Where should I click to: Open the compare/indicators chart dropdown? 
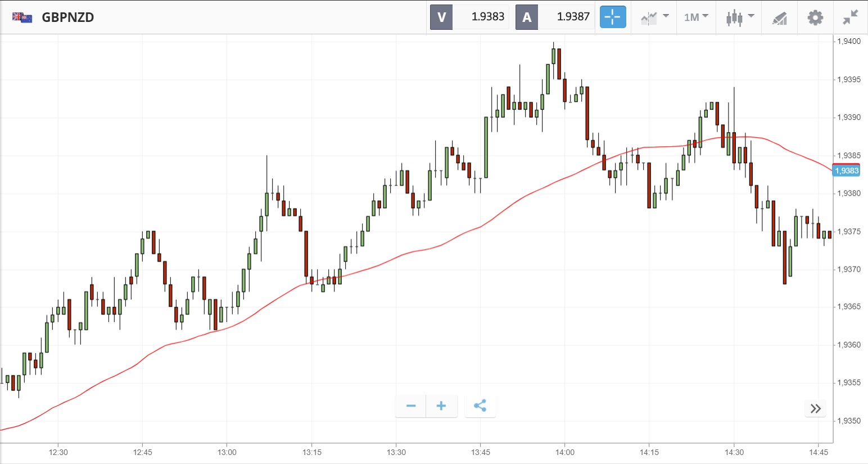[654, 17]
